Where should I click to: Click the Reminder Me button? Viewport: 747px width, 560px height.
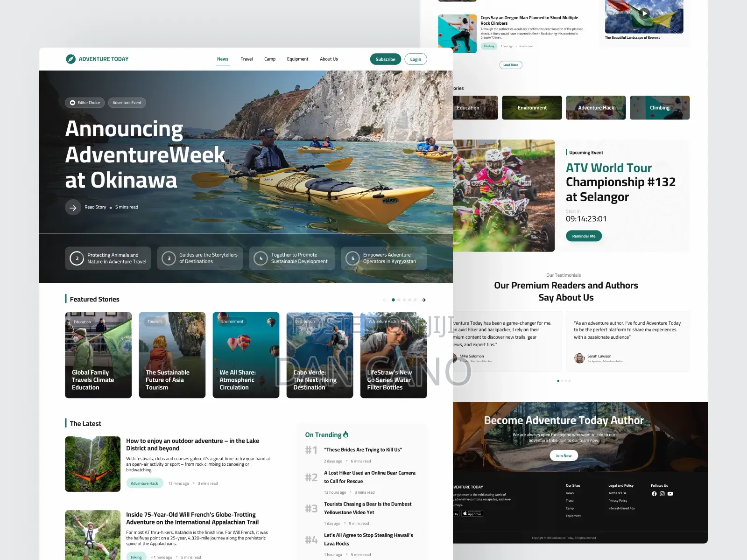pos(584,236)
